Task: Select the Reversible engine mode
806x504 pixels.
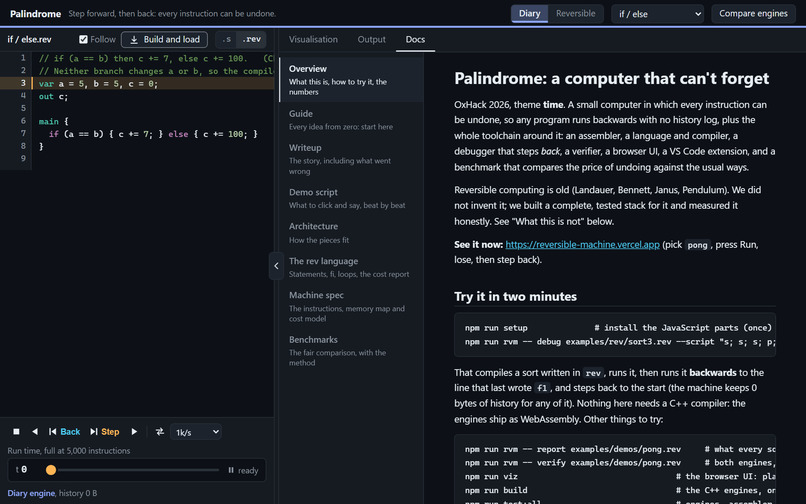Action: (575, 13)
